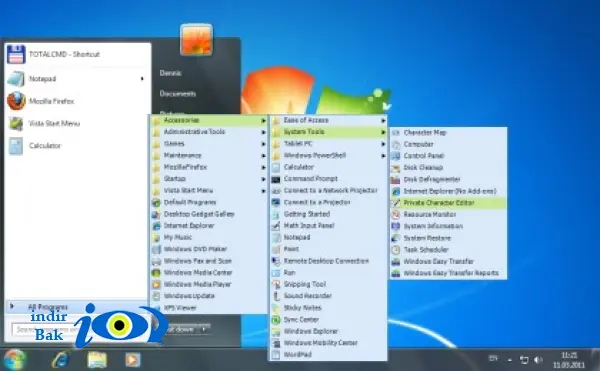Select Windows Mobility Center entry
The width and height of the screenshot is (600, 371).
click(329, 343)
